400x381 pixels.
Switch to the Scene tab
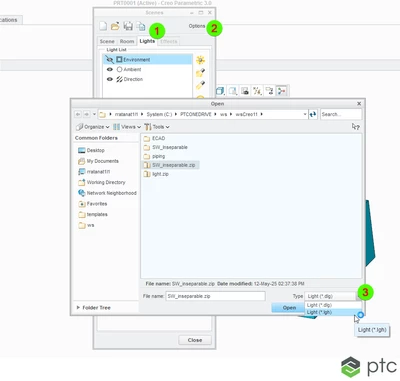(107, 41)
